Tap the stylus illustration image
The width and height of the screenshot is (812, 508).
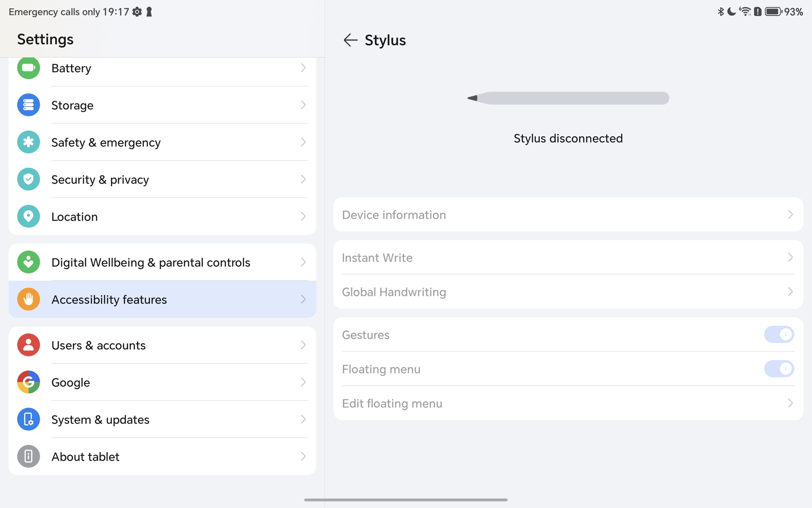[568, 98]
